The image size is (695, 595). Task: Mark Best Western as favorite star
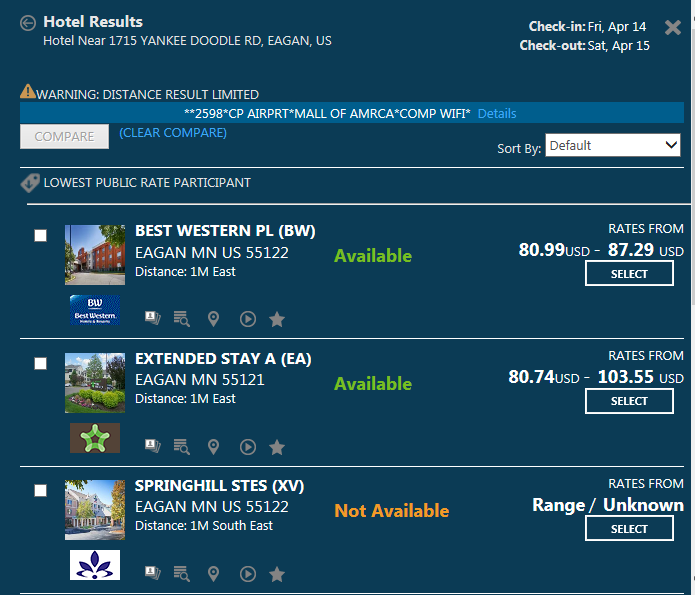click(x=277, y=319)
